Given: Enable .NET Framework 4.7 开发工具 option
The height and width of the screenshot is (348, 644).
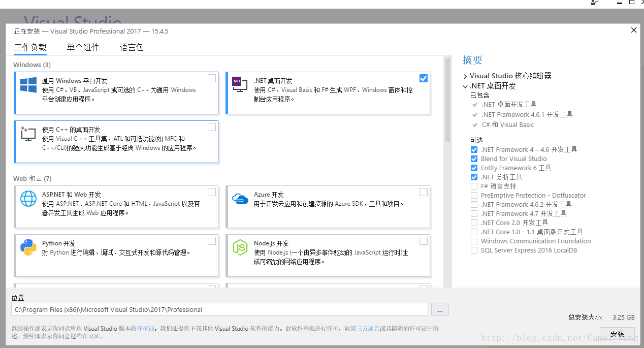Looking at the screenshot, I should coord(474,214).
